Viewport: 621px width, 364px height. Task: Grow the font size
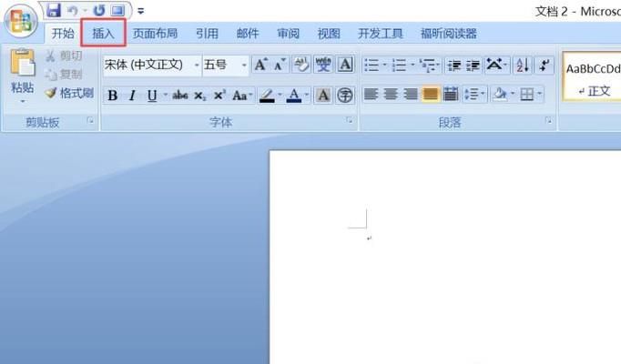pos(260,65)
